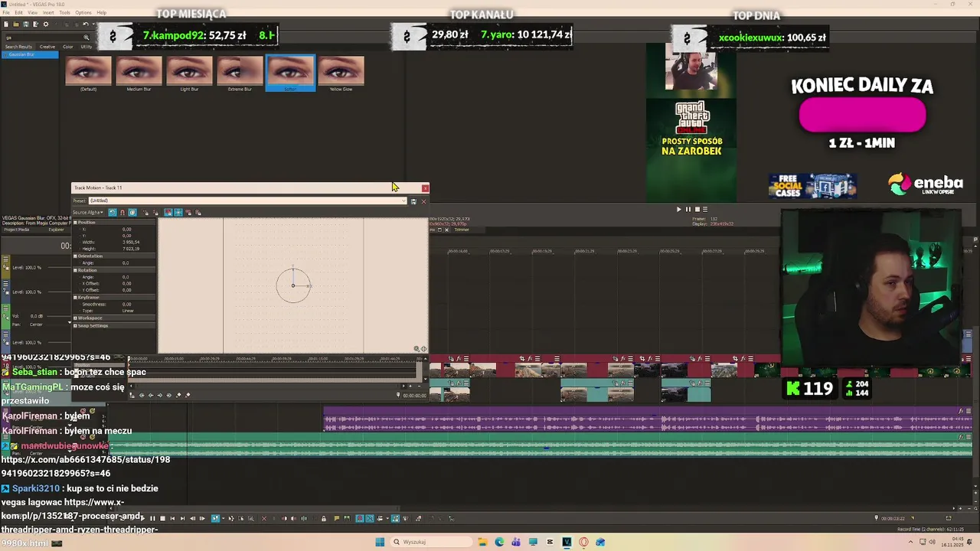Click the Width value field
This screenshot has width=980, height=551.
[131, 242]
